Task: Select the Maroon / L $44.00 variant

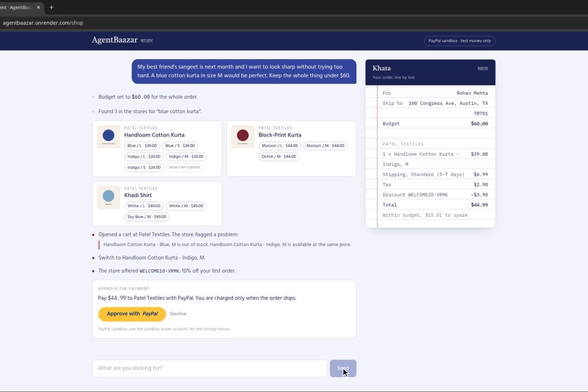Action: click(x=279, y=145)
